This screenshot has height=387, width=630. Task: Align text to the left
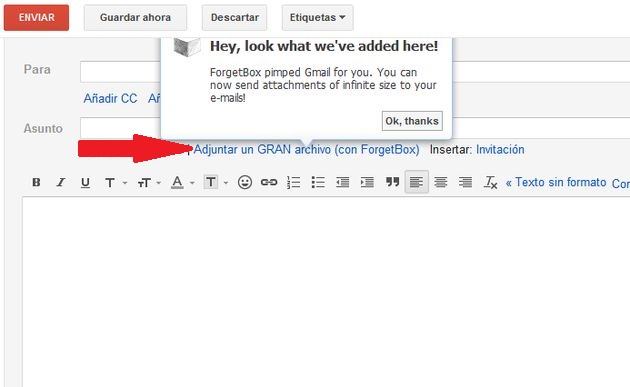click(x=417, y=182)
